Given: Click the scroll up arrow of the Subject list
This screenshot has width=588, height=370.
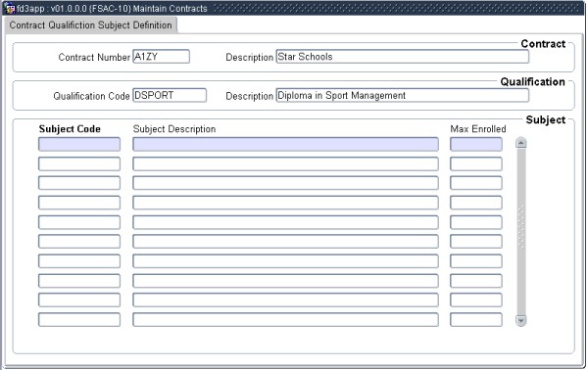Looking at the screenshot, I should click(521, 143).
